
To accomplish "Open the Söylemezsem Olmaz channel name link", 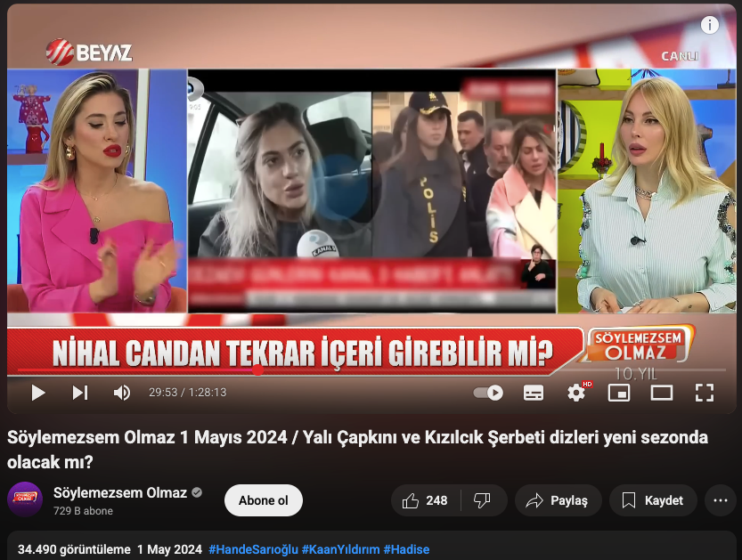I will [x=120, y=493].
